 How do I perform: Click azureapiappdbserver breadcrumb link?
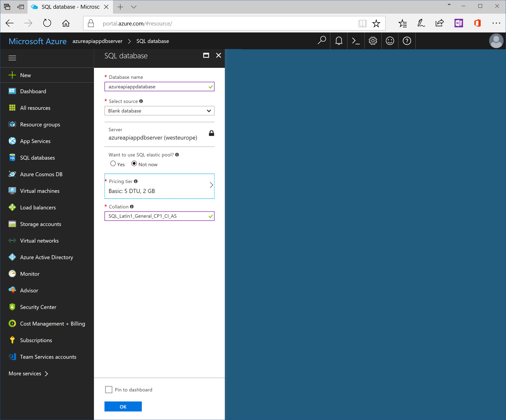click(x=97, y=41)
